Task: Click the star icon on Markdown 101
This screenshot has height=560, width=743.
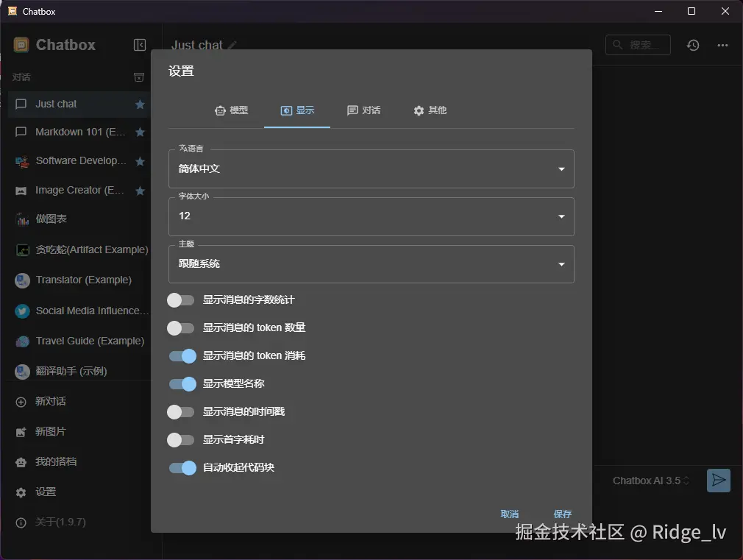Action: pos(140,132)
